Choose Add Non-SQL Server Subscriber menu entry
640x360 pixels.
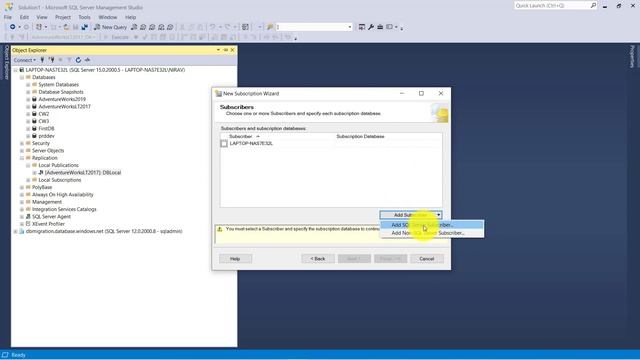pyautogui.click(x=432, y=233)
